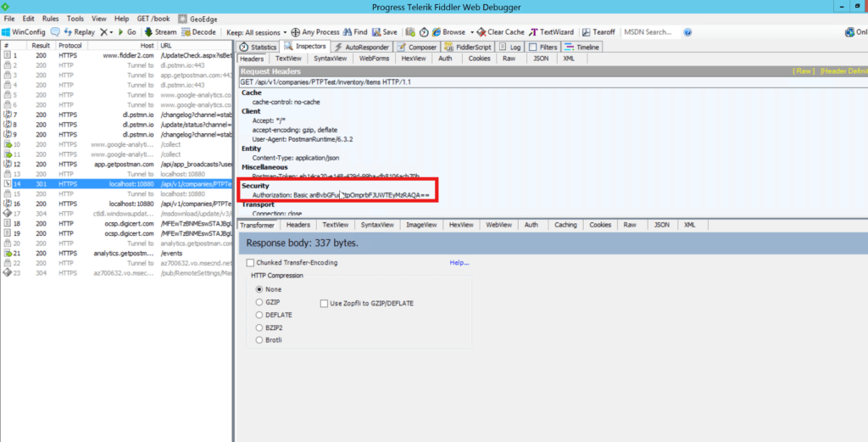868x442 pixels.
Task: Open request SyntaxView inspector tab
Action: pyautogui.click(x=330, y=59)
